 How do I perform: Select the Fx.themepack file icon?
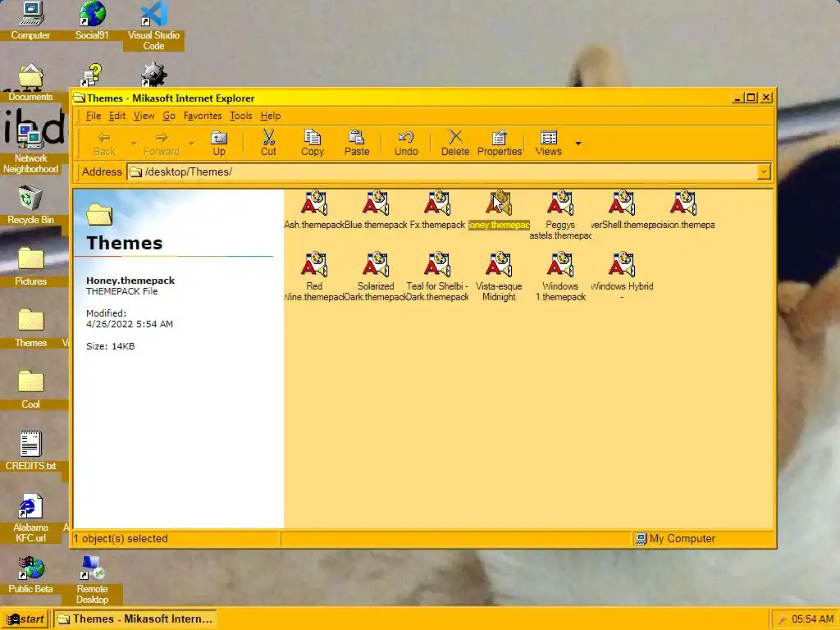point(437,203)
